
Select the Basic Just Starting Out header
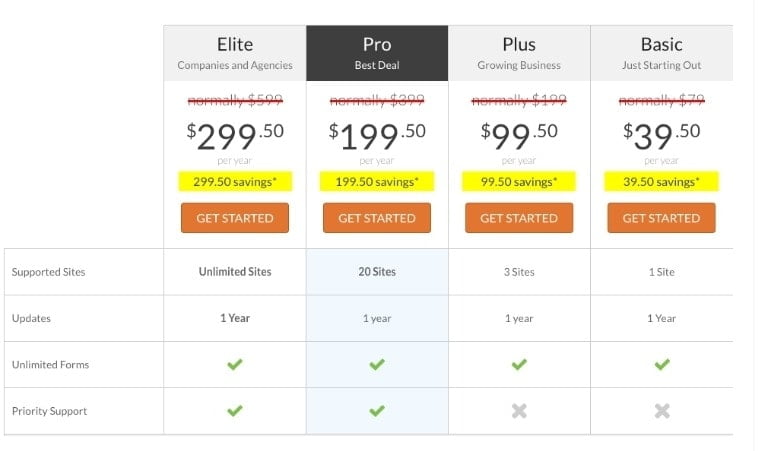tap(662, 53)
